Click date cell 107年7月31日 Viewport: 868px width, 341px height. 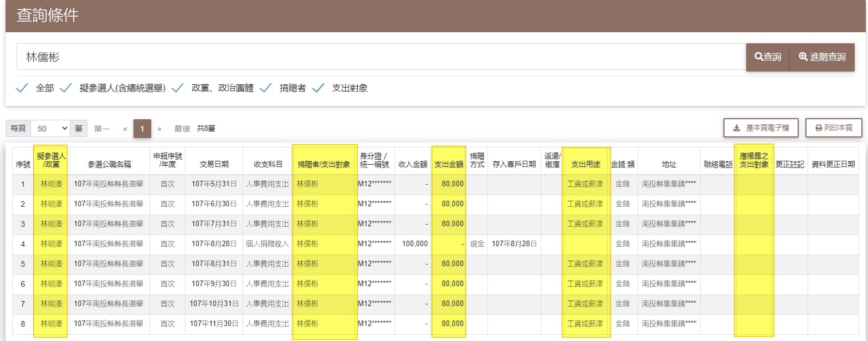pyautogui.click(x=214, y=224)
